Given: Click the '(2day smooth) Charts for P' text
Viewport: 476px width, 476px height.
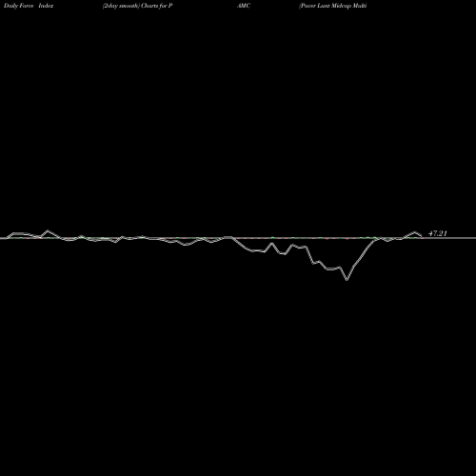Looking at the screenshot, I should 137,6.
